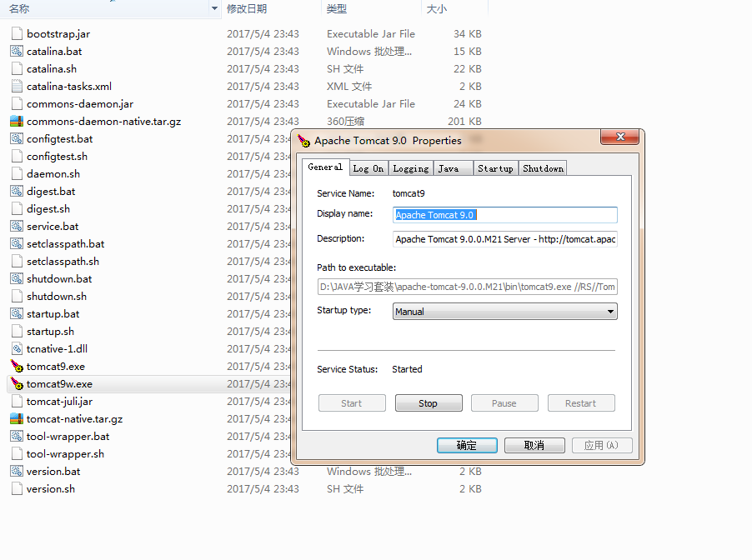This screenshot has width=752, height=560.
Task: Click the startup.bat file icon
Action: [17, 313]
